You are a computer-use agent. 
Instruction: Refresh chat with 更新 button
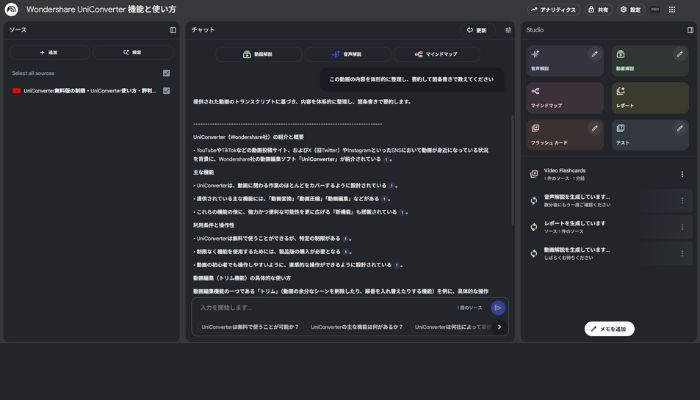coord(477,30)
